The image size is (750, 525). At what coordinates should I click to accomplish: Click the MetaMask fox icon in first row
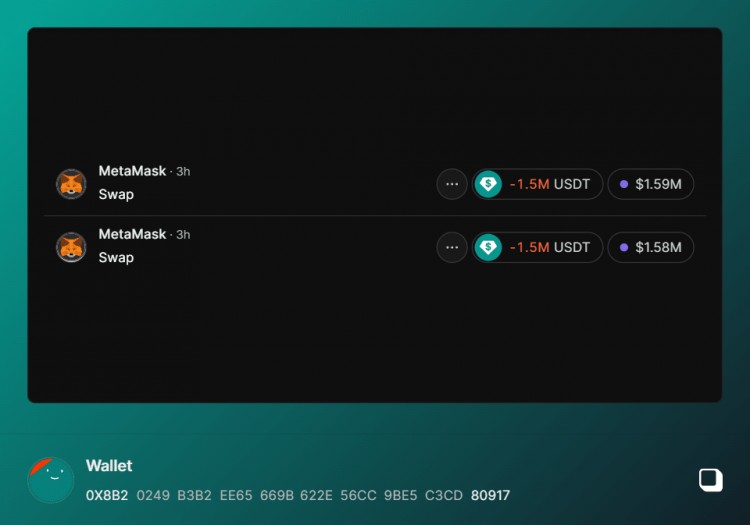(71, 184)
